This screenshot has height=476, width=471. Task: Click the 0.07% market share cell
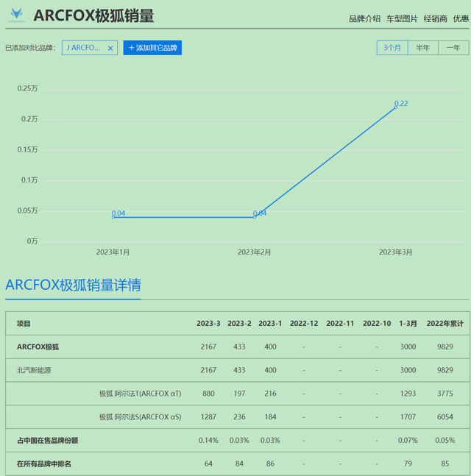(x=408, y=440)
